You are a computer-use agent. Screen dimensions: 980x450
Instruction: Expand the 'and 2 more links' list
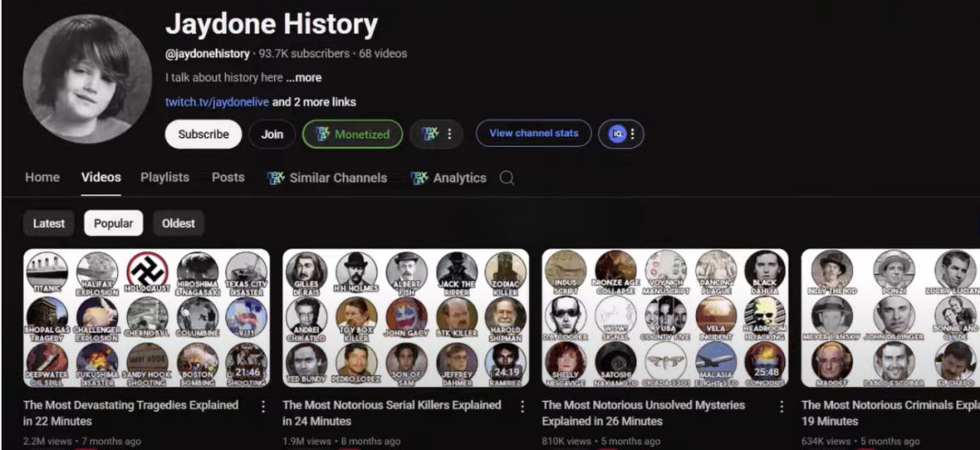(314, 102)
